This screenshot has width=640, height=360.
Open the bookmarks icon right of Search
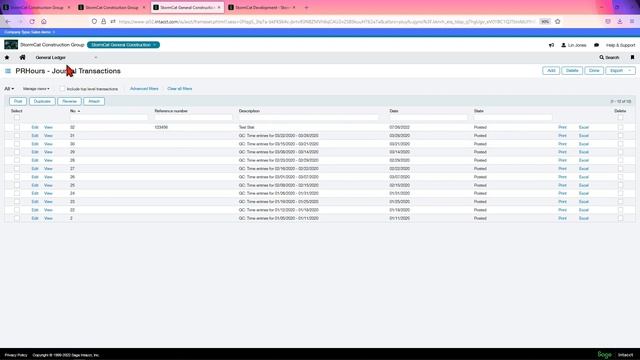[x=632, y=58]
